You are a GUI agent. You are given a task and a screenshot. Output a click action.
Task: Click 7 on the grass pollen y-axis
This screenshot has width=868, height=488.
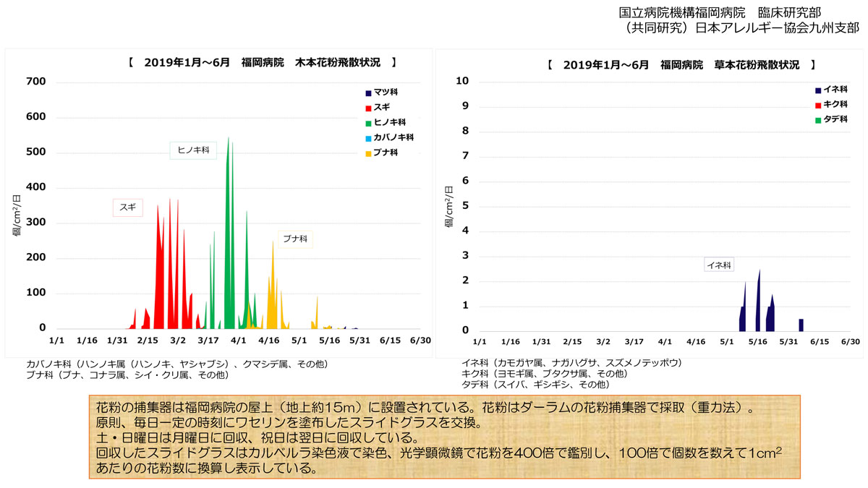pos(467,156)
